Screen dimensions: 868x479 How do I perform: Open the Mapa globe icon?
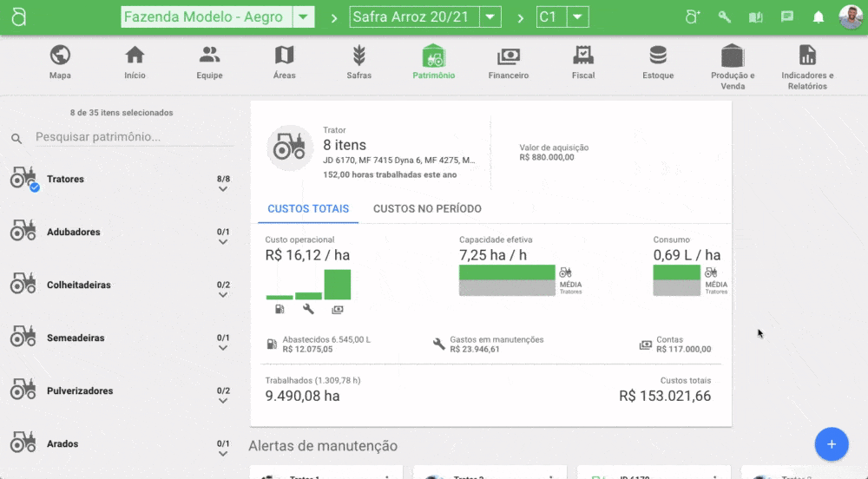60,56
